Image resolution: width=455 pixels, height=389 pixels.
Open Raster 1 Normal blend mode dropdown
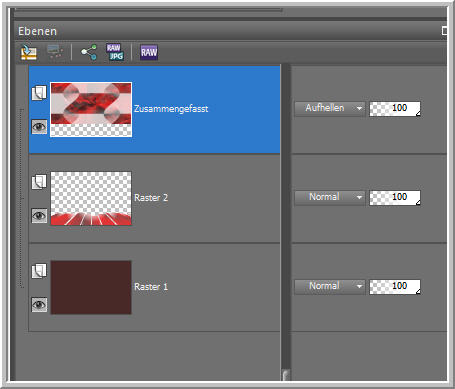[330, 286]
